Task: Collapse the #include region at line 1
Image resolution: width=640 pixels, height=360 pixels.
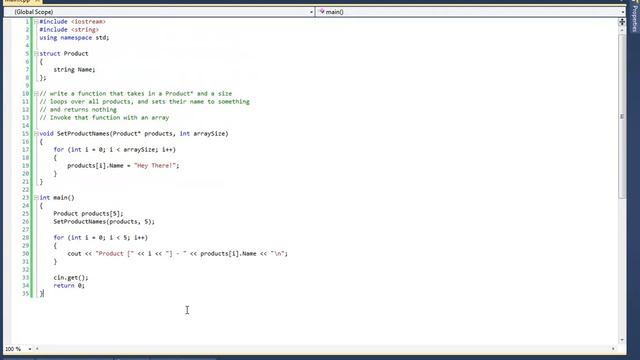Action: click(36, 22)
